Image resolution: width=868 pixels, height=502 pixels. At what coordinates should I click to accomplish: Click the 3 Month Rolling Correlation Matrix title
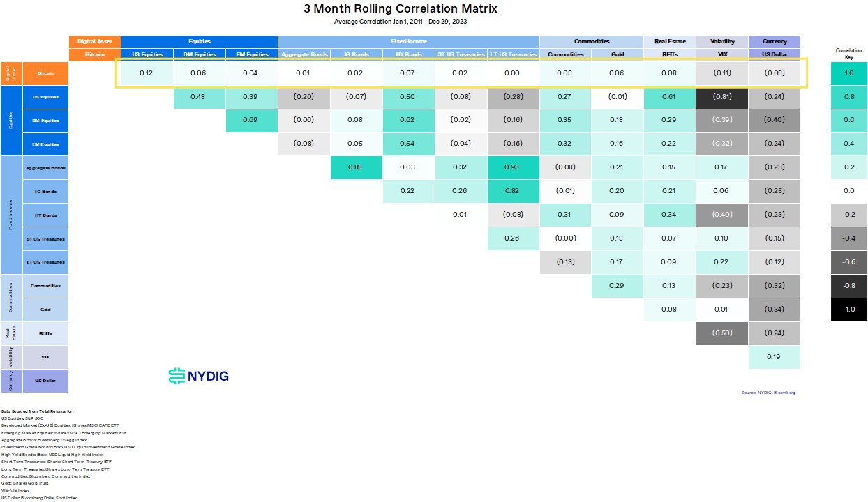401,9
